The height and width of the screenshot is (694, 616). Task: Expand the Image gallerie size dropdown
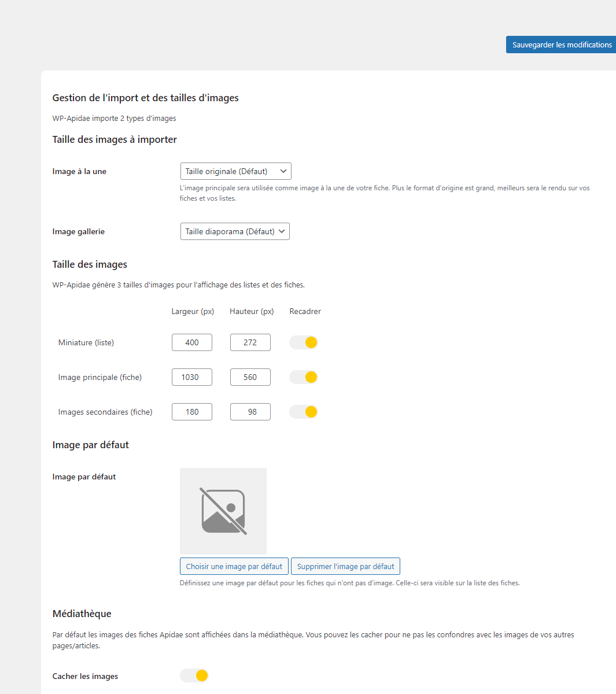(x=235, y=231)
